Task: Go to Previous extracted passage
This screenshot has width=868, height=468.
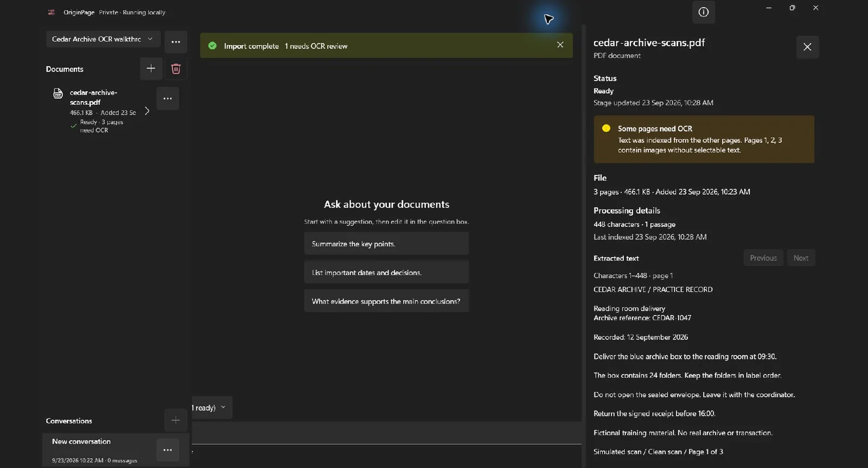Action: (763, 258)
